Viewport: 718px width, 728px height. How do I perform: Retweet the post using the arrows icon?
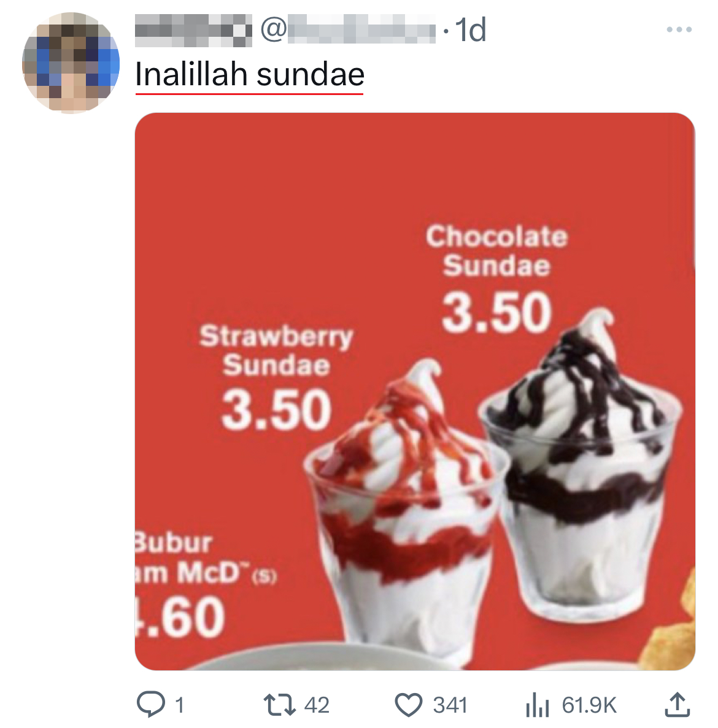280,705
